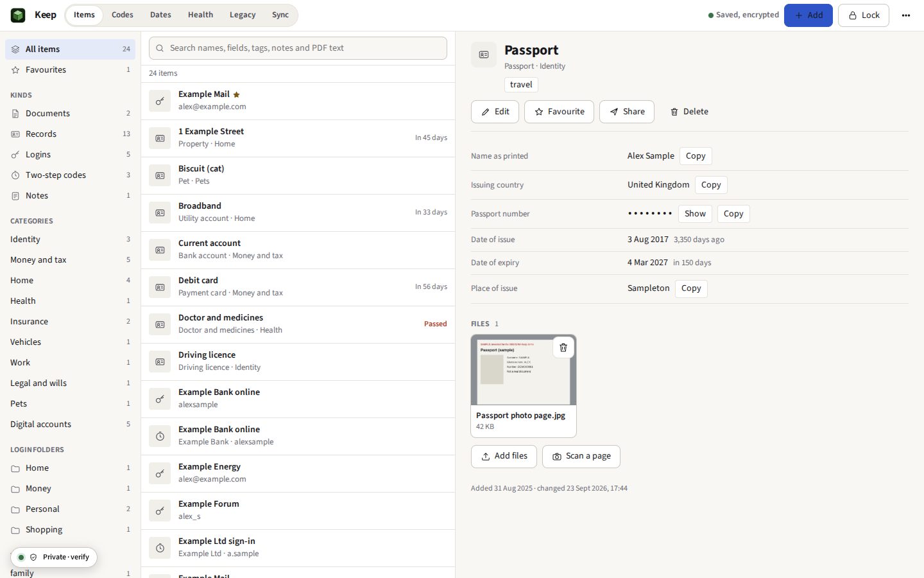Open the Identity category
The image size is (924, 578).
click(x=71, y=240)
